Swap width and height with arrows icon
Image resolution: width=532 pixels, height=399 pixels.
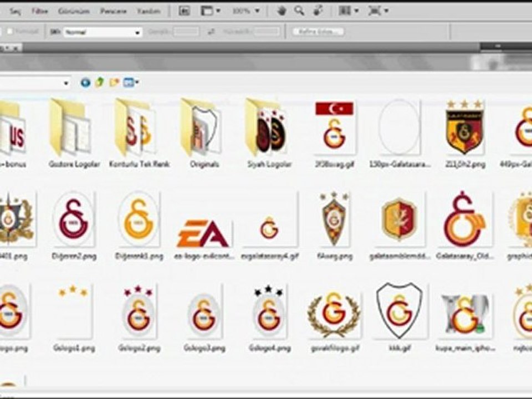coord(211,32)
